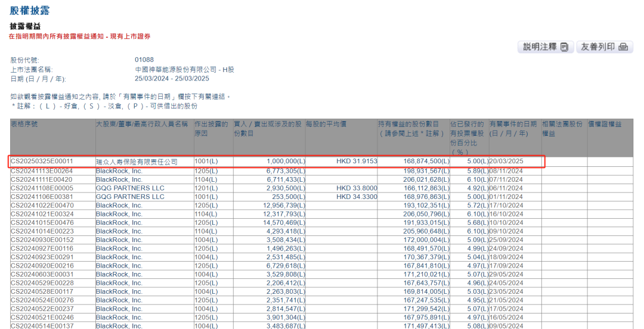Select form serial CS20240927E00116
This screenshot has width=644, height=329.
tap(42, 249)
